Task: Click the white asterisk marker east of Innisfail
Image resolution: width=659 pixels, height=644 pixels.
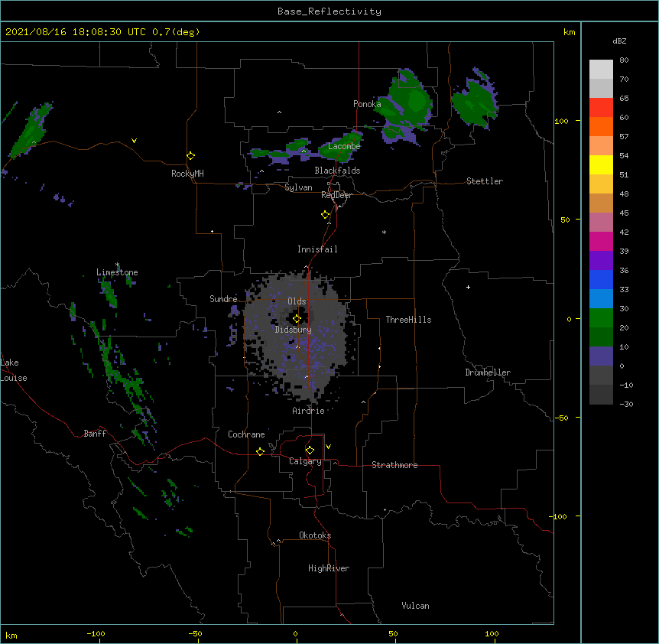Action: 384,232
